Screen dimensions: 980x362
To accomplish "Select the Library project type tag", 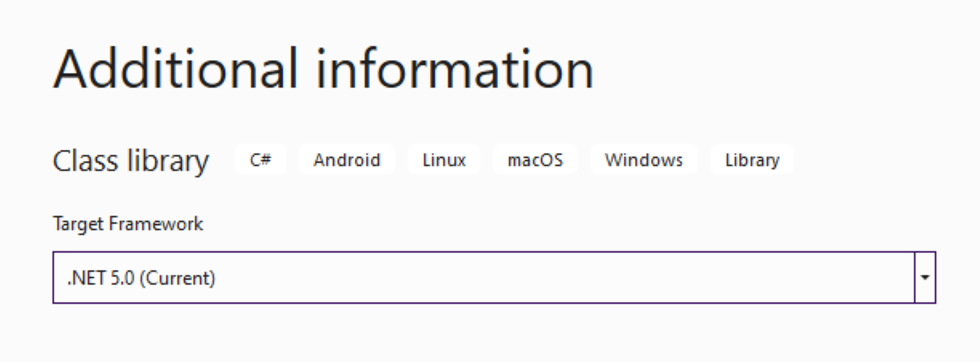I will (x=752, y=160).
